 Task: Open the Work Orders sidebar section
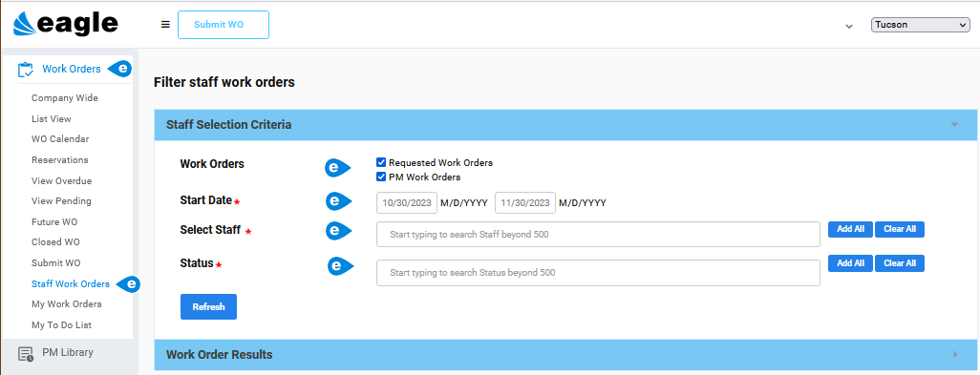pos(72,69)
